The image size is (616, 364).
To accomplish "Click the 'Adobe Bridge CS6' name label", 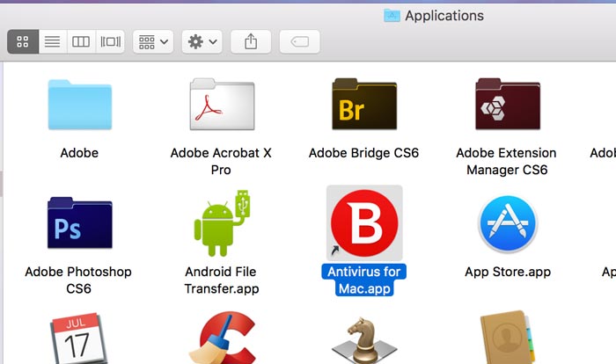I will [x=363, y=153].
